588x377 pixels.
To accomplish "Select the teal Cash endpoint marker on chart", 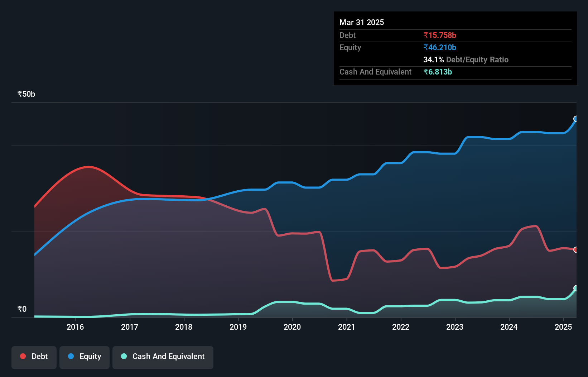I will pyautogui.click(x=575, y=288).
